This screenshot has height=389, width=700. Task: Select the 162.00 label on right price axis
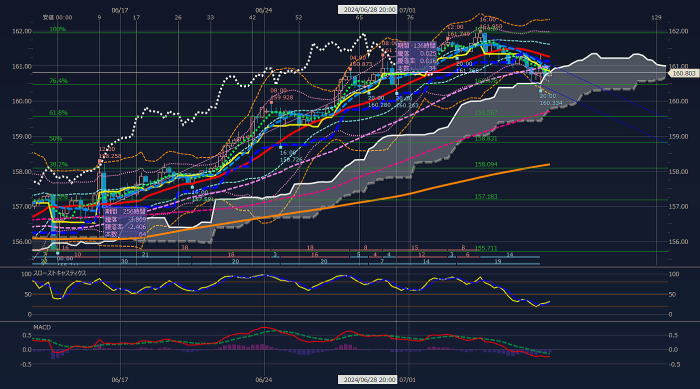[x=678, y=31]
